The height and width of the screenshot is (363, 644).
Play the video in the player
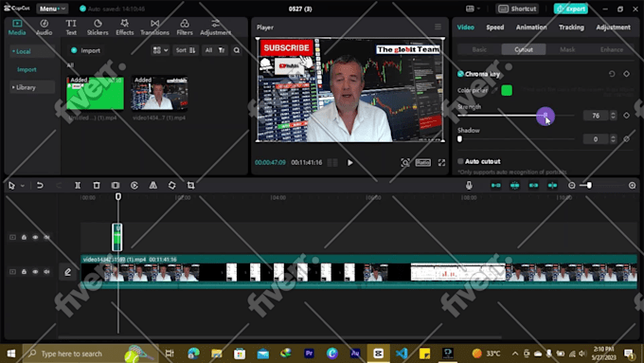tap(349, 163)
